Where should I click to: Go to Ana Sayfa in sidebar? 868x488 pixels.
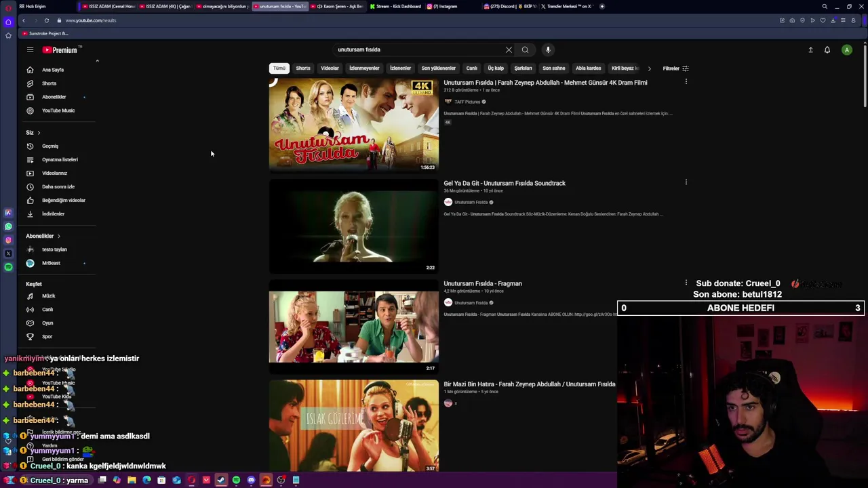coord(53,70)
